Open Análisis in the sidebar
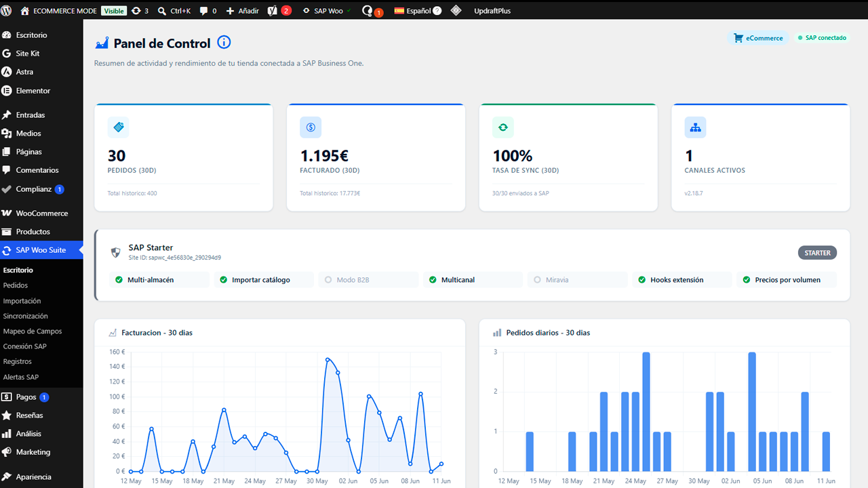The image size is (868, 488). coord(41,434)
